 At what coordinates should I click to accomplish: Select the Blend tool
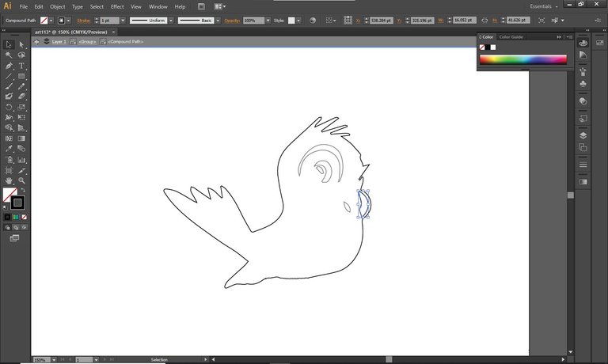pyautogui.click(x=21, y=149)
